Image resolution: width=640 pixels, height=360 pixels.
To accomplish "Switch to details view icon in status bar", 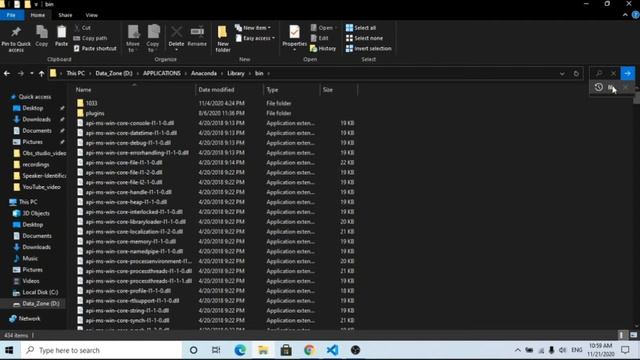I will coord(622,335).
